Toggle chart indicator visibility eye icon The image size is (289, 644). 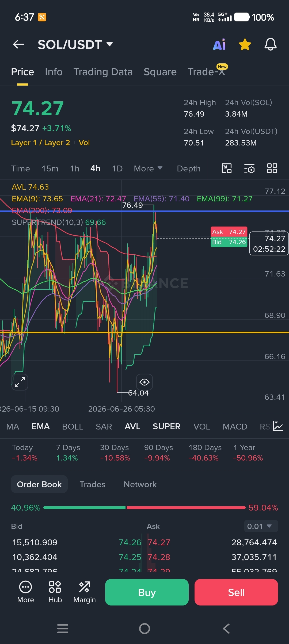tap(144, 382)
